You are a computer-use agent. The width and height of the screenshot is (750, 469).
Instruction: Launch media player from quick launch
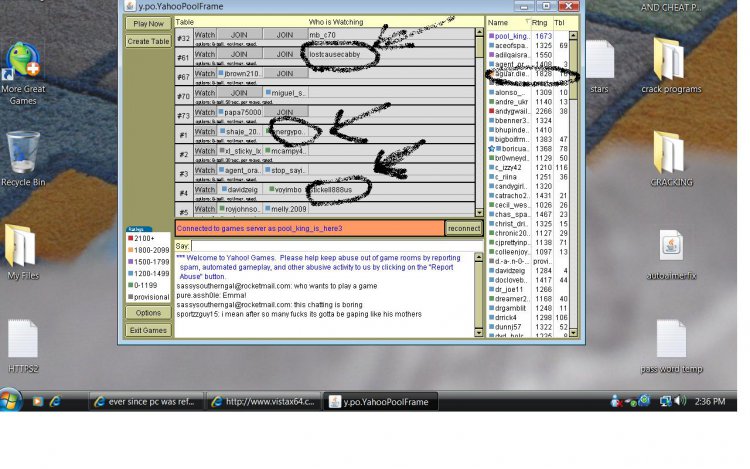(37, 402)
